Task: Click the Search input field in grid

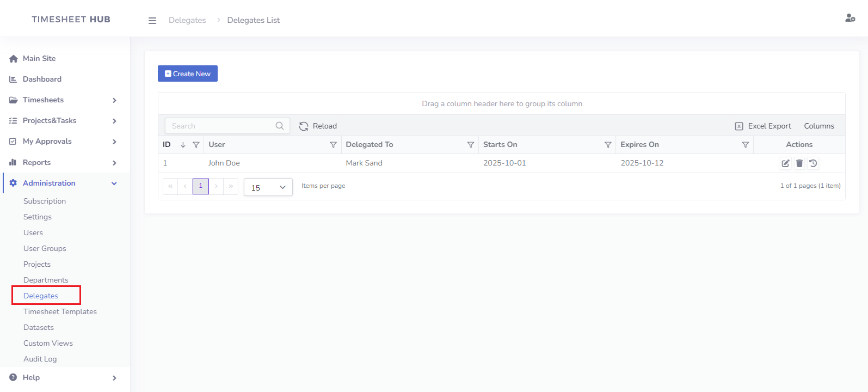Action: pos(220,126)
